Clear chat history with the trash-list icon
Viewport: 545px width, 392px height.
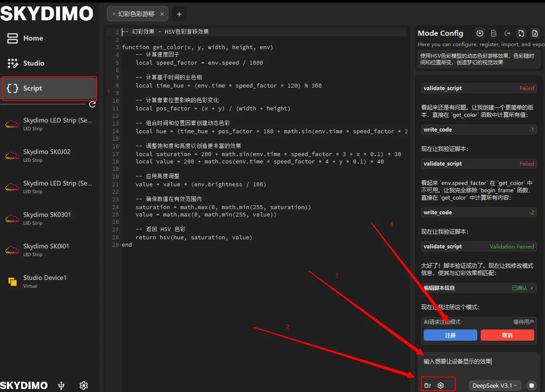(428, 385)
